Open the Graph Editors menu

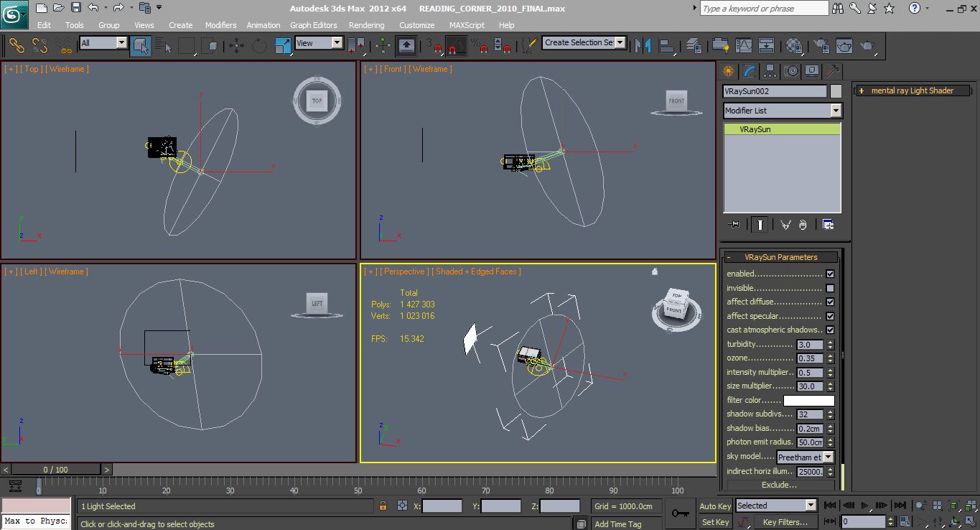[314, 25]
